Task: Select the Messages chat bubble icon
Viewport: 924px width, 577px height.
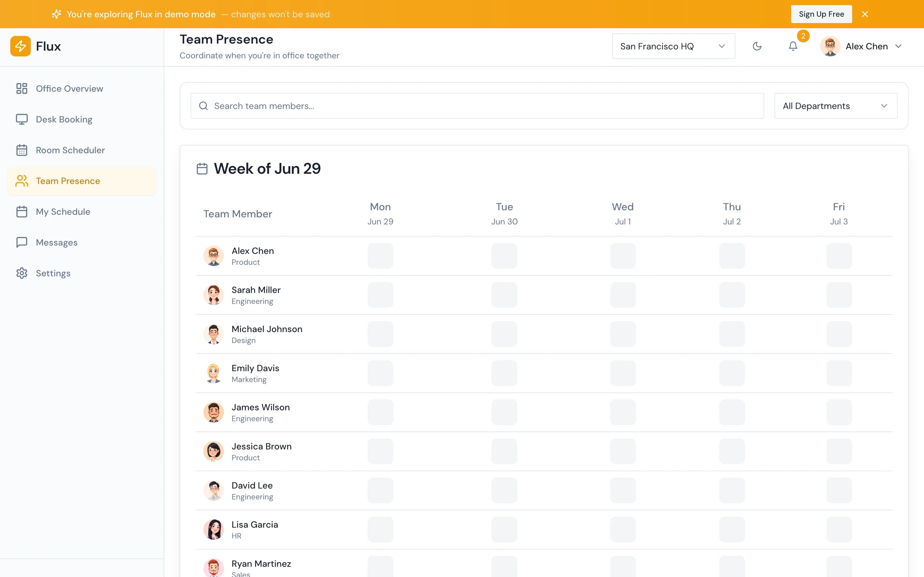Action: (22, 242)
